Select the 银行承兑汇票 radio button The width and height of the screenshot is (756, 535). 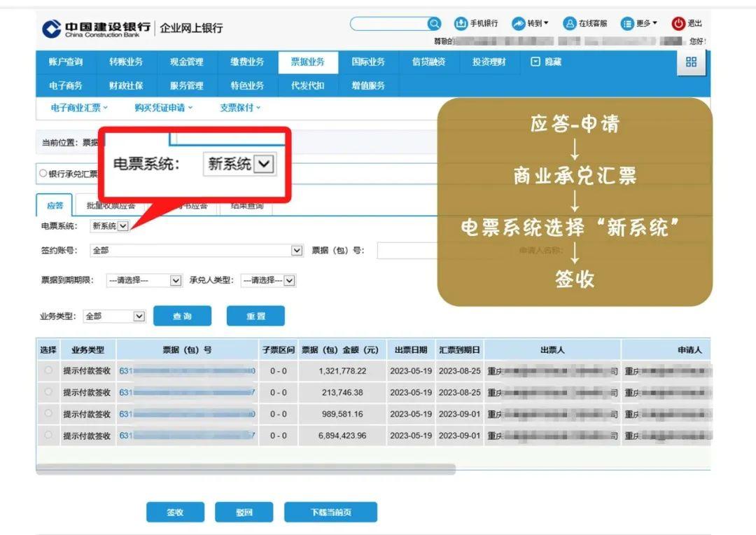tap(43, 173)
